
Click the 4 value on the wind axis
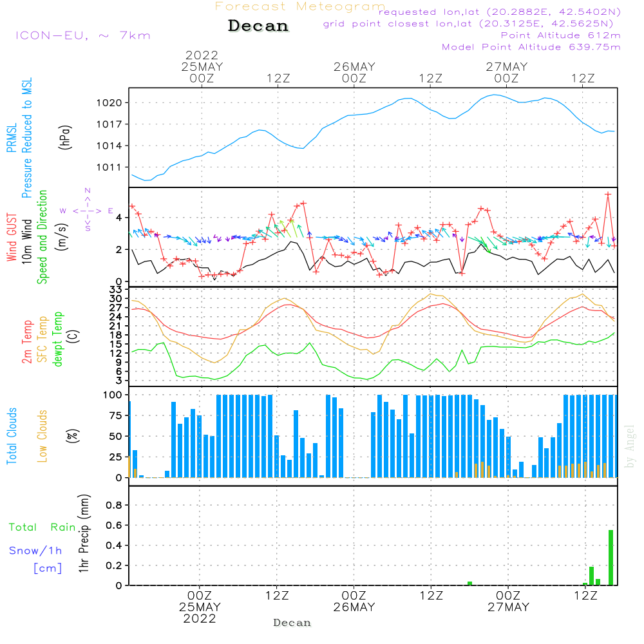click(119, 218)
